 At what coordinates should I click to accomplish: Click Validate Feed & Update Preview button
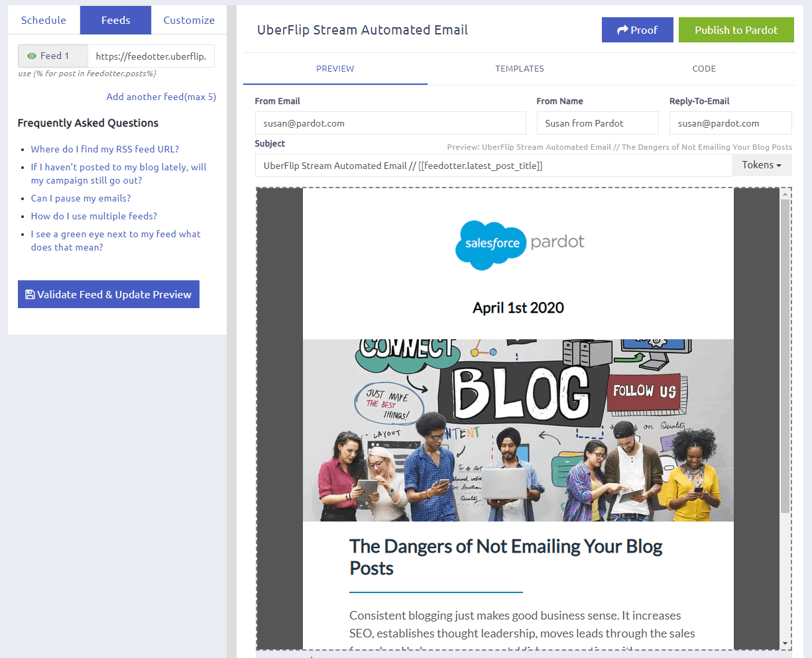[x=109, y=294]
